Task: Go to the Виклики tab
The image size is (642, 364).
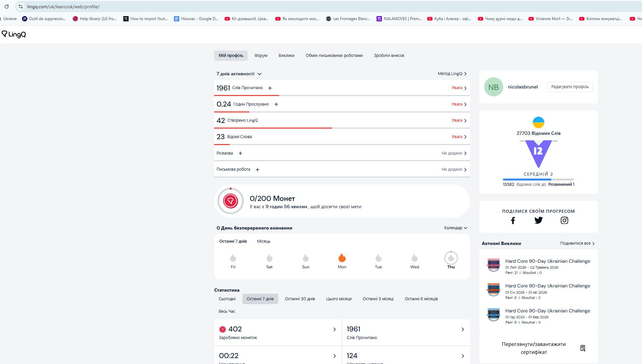Action: pos(286,56)
